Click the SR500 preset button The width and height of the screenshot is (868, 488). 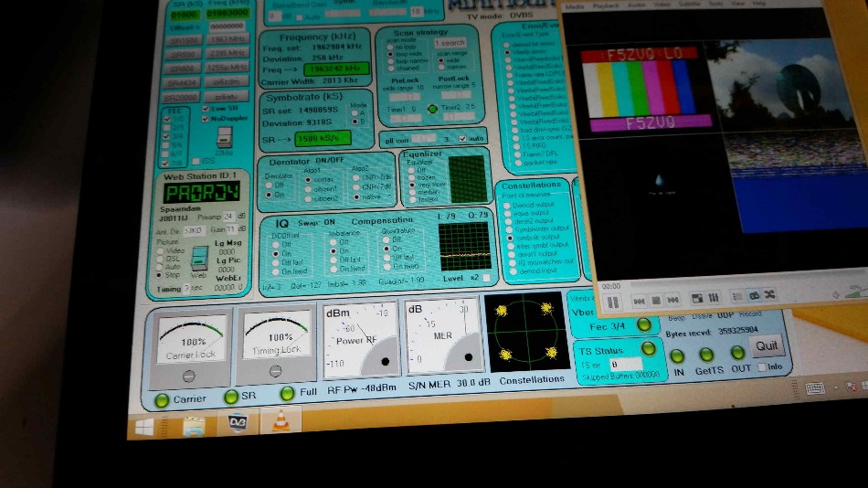pos(184,55)
